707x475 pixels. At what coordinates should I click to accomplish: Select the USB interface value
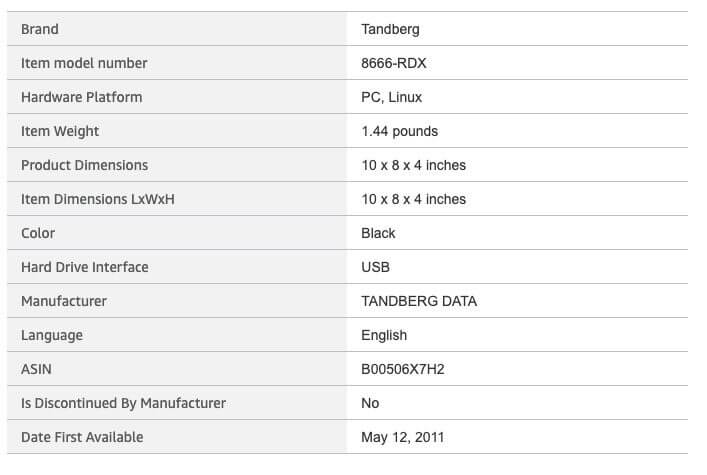[x=375, y=267]
